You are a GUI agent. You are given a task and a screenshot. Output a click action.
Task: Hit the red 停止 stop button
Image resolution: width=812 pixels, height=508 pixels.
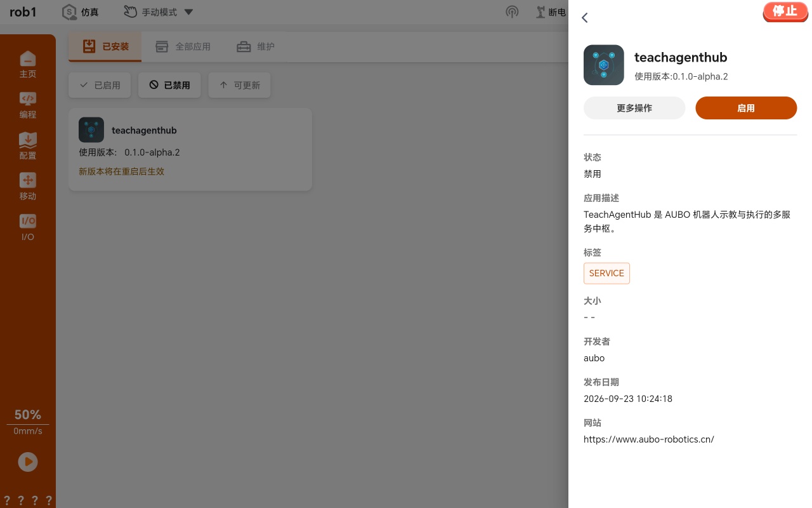click(785, 11)
